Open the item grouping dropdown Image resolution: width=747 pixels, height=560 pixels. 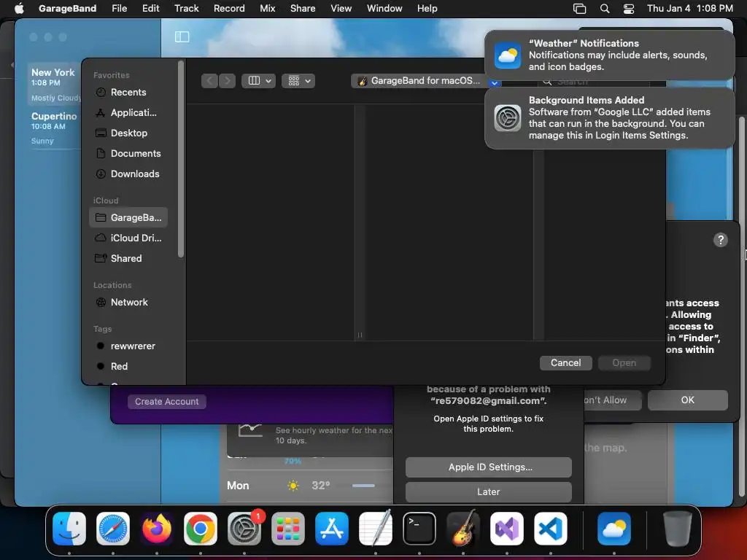(x=298, y=81)
